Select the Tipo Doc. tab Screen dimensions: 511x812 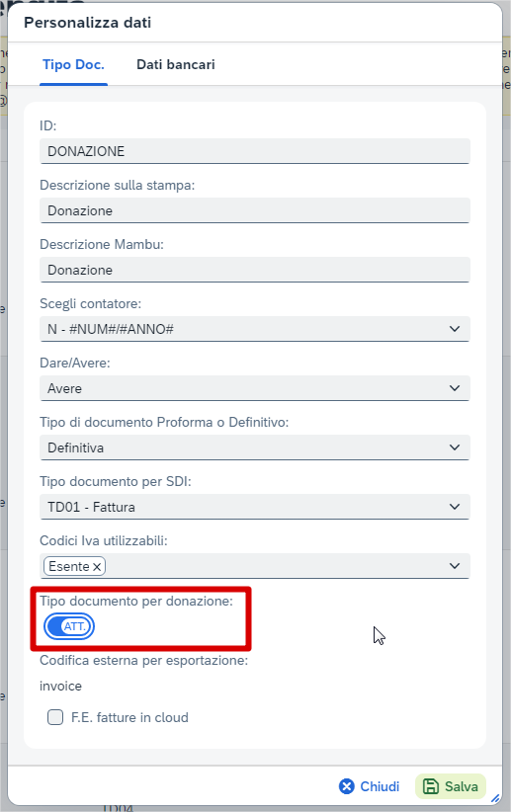click(73, 64)
